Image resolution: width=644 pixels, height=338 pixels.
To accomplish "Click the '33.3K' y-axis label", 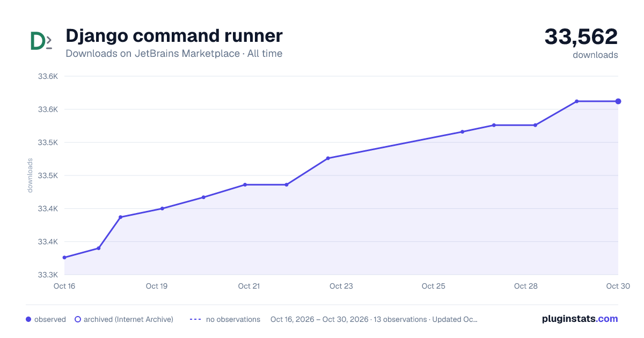I will tap(48, 275).
